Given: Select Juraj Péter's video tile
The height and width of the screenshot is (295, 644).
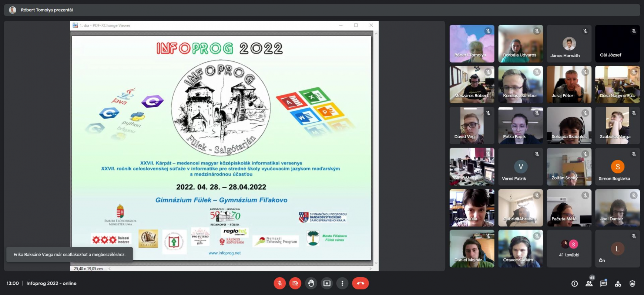Looking at the screenshot, I should point(569,85).
